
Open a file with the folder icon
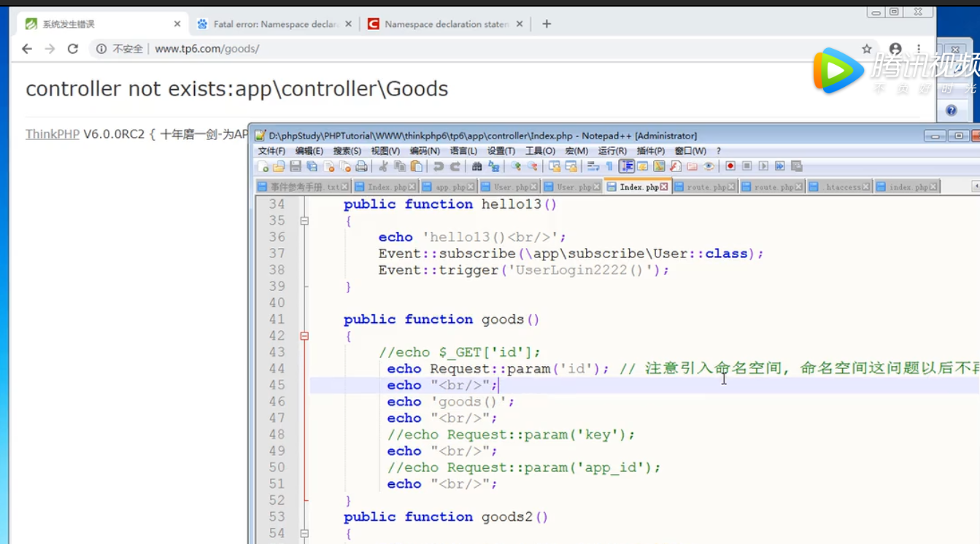coord(278,166)
